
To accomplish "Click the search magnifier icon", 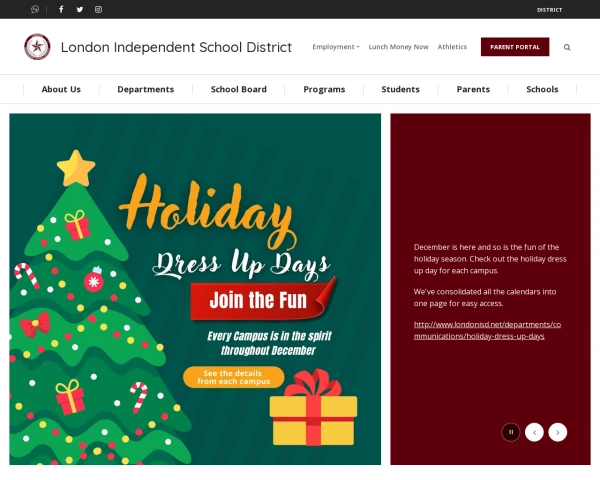I will (x=567, y=47).
